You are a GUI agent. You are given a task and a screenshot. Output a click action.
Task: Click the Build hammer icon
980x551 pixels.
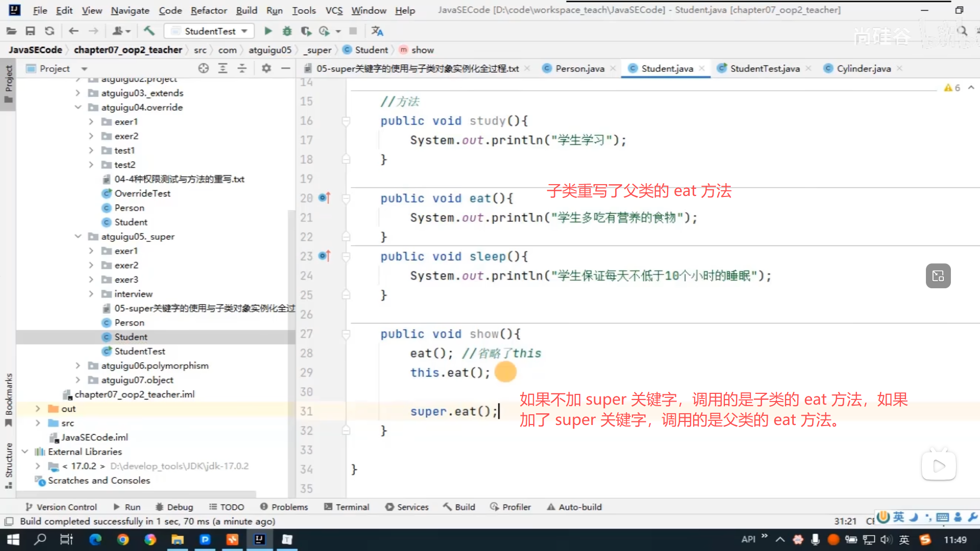click(149, 31)
